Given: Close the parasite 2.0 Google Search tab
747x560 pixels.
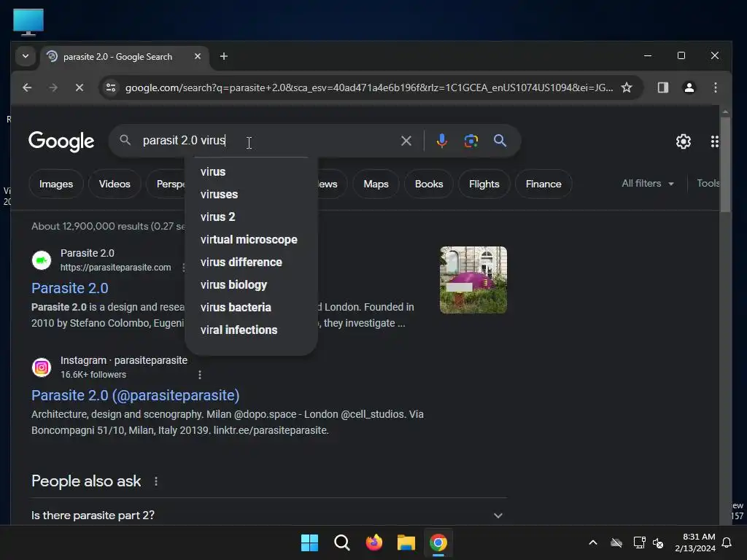Looking at the screenshot, I should click(x=198, y=56).
